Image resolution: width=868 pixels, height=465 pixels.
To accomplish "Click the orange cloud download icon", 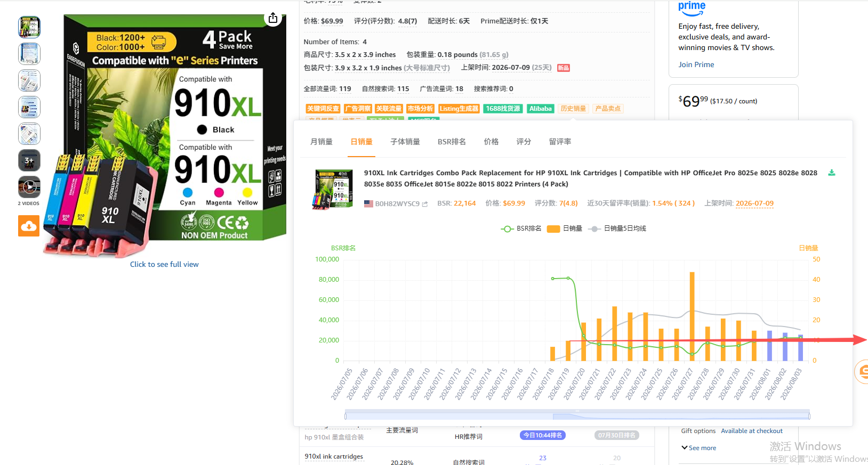I will pos(29,226).
